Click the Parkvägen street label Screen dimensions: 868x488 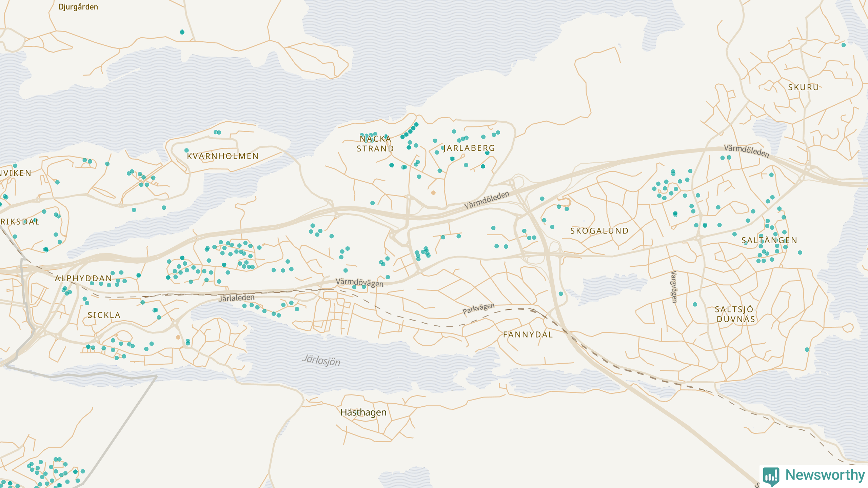478,308
